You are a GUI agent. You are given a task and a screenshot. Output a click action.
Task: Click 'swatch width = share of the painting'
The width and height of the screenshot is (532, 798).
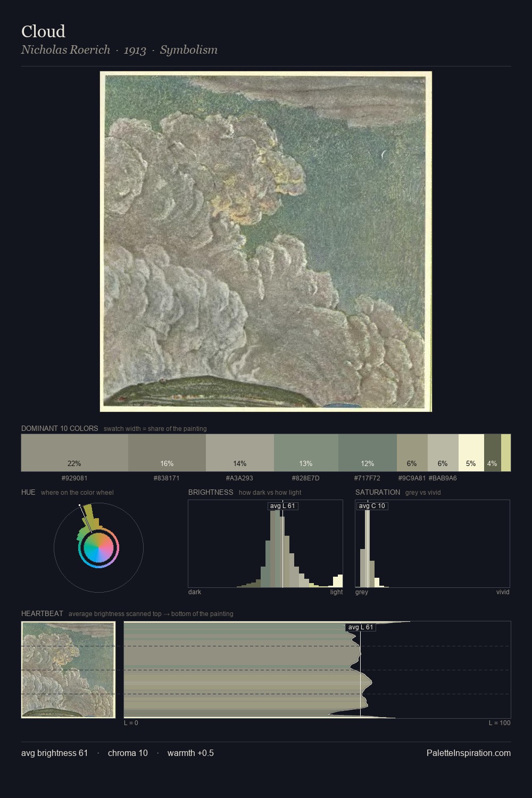[x=155, y=429]
